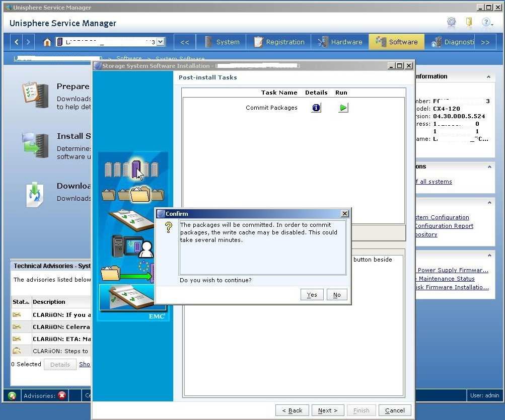Open the Disk Firmware Installation link
Image resolution: width=505 pixels, height=420 pixels.
coord(452,287)
